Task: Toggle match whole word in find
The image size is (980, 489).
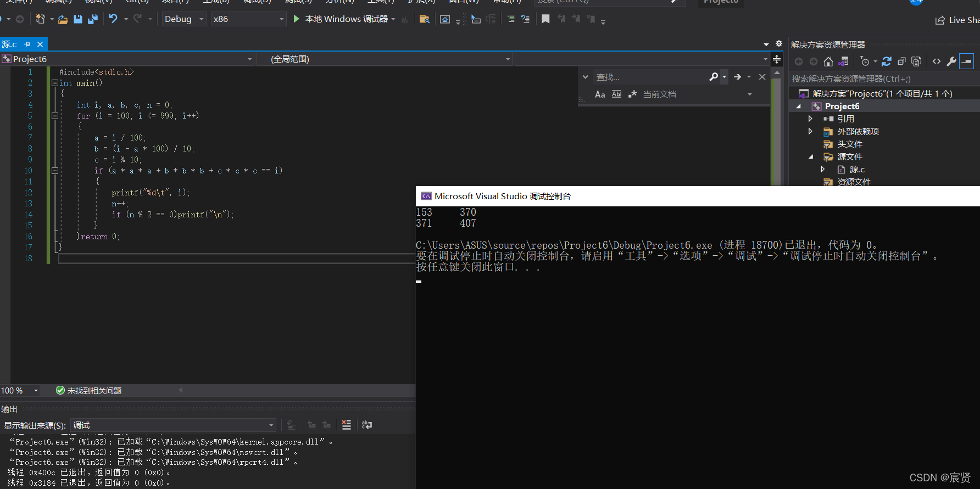Action: pos(617,94)
